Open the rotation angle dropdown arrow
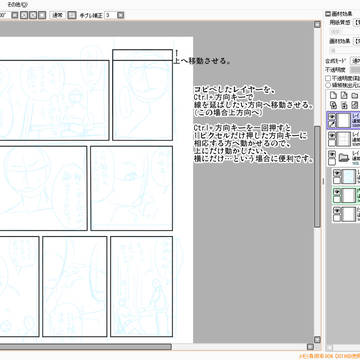 pos(15,15)
